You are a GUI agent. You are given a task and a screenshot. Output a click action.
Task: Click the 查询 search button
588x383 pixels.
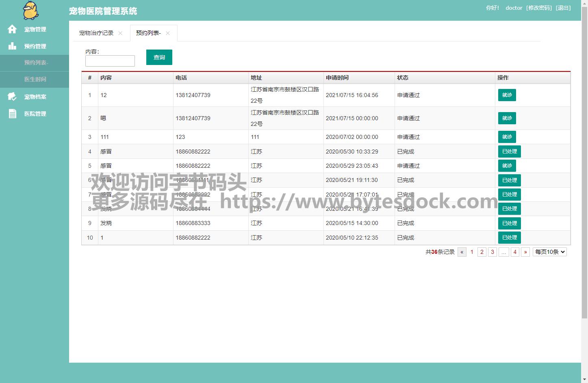pos(159,57)
